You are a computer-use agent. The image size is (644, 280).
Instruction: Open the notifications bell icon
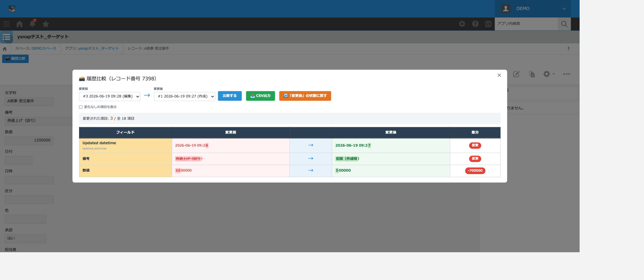(x=32, y=24)
